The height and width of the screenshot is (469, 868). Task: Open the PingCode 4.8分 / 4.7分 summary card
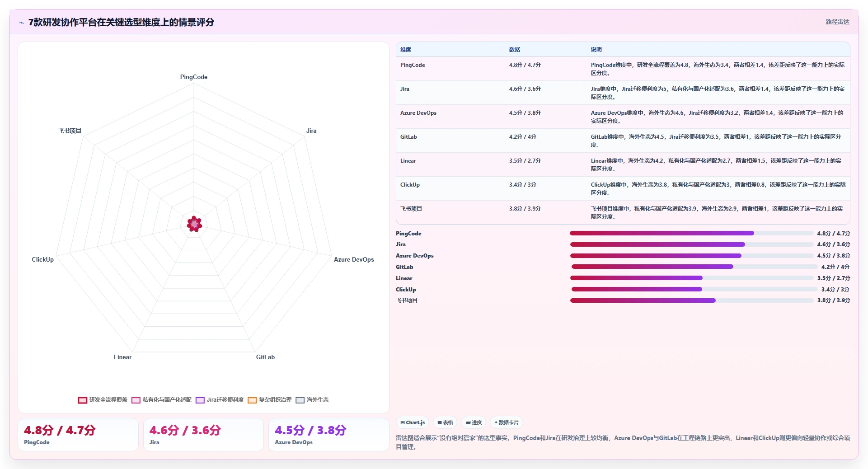click(x=78, y=435)
